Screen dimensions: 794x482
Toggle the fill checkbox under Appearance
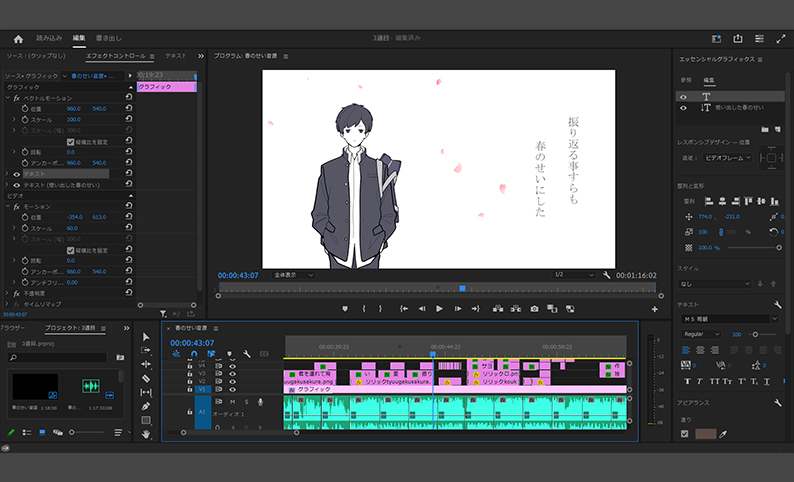(685, 434)
